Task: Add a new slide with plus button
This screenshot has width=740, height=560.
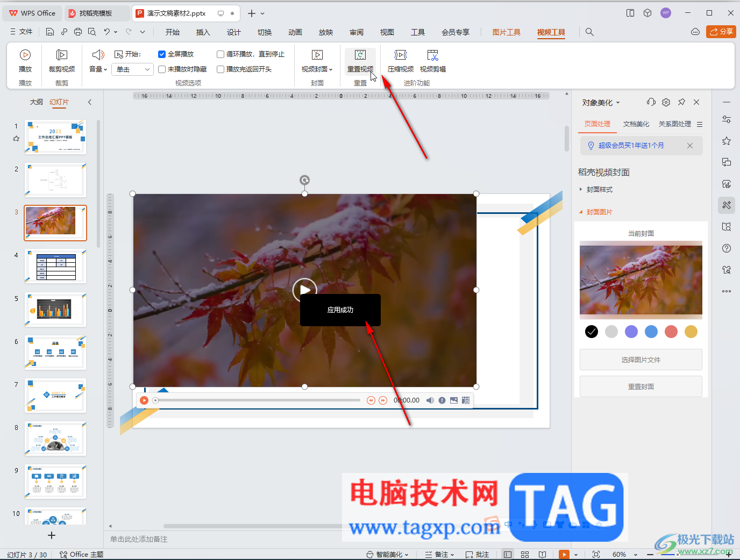Action: point(52,535)
